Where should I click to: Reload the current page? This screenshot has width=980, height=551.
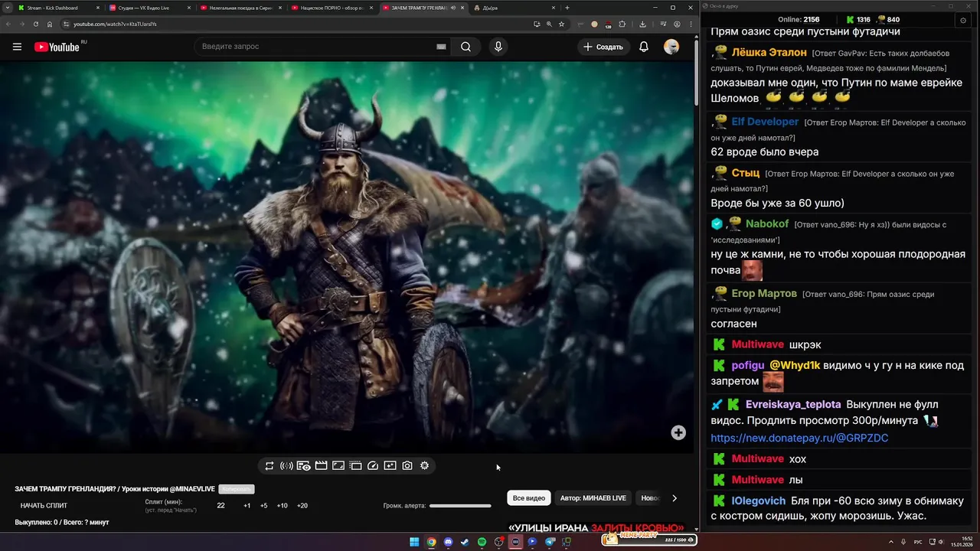pyautogui.click(x=35, y=24)
